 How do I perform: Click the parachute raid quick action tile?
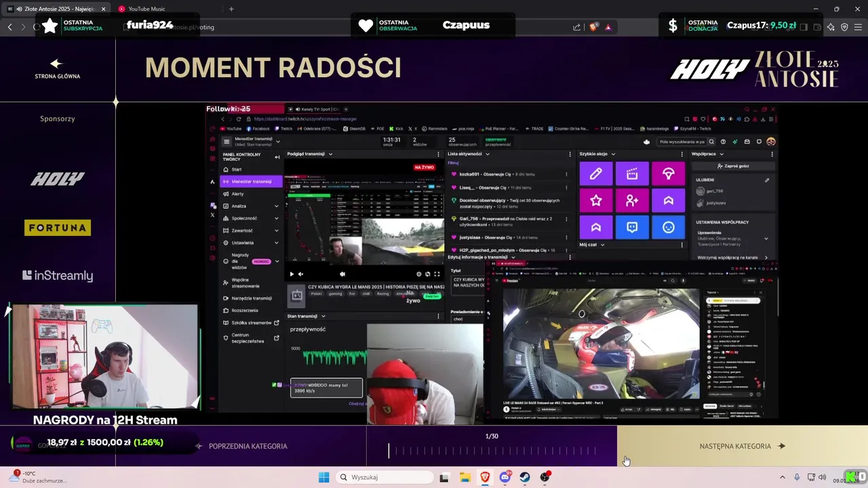coord(668,174)
